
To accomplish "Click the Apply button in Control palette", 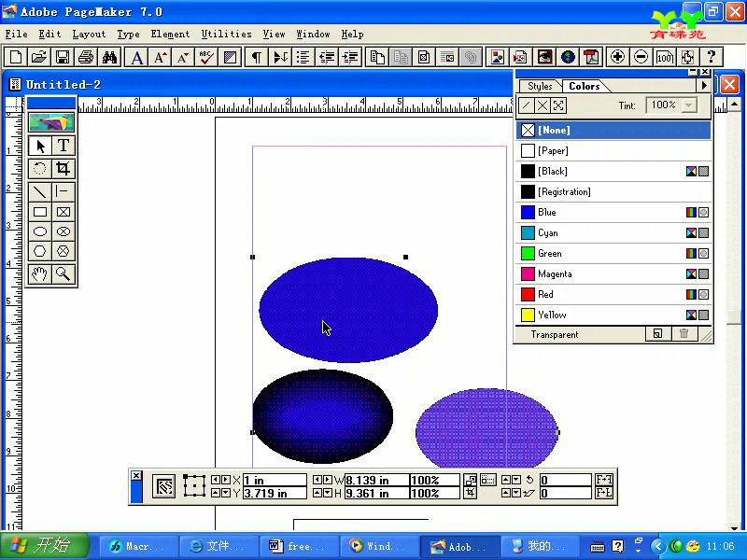I will tap(164, 486).
